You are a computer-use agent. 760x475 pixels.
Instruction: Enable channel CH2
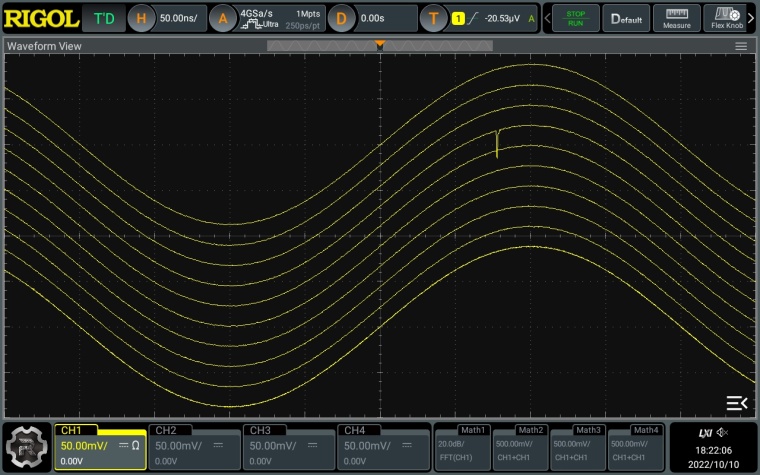coord(194,446)
